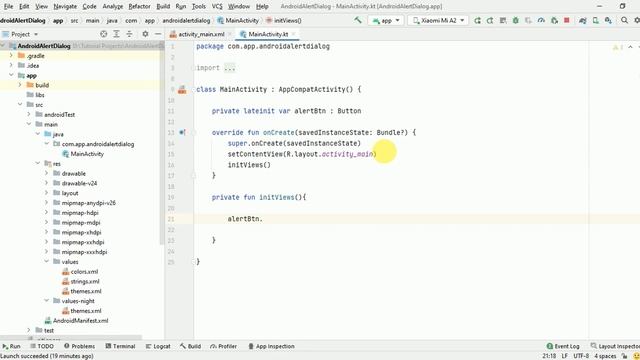Toggle the read-only lock icon in status bar

624,356
